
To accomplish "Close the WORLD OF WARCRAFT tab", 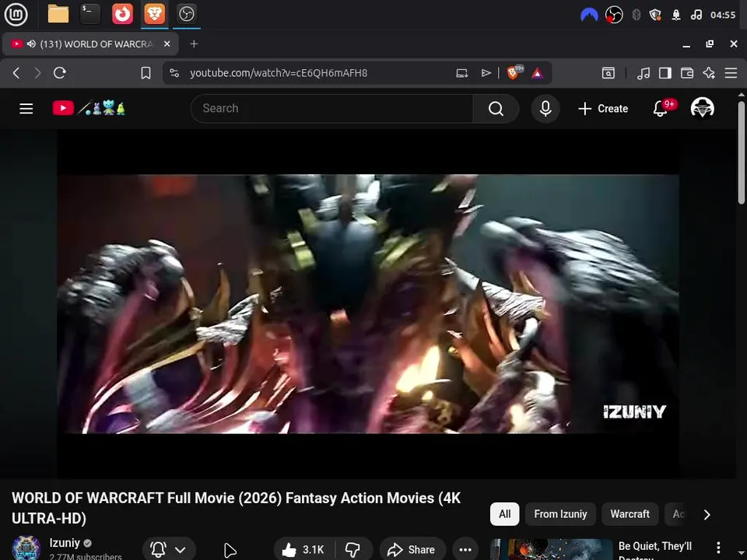I will point(167,44).
